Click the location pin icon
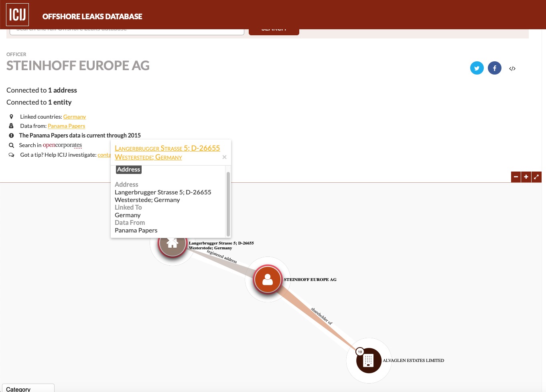This screenshot has height=392, width=546. click(11, 117)
